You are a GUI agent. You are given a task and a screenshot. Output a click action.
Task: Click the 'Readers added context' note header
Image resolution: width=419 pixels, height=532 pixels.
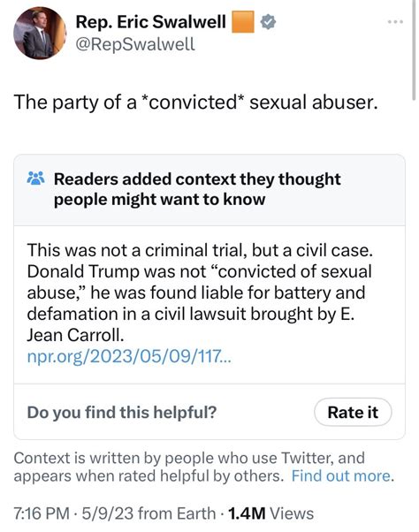point(197,189)
